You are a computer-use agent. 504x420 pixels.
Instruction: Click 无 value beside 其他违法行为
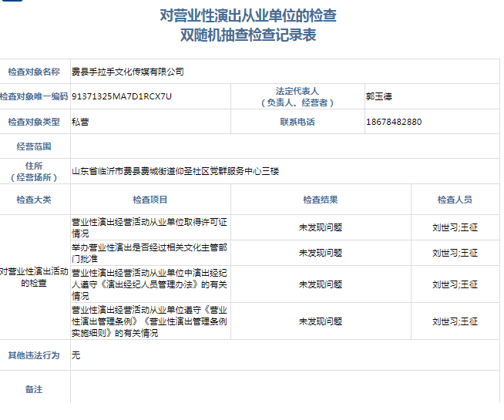pos(76,355)
